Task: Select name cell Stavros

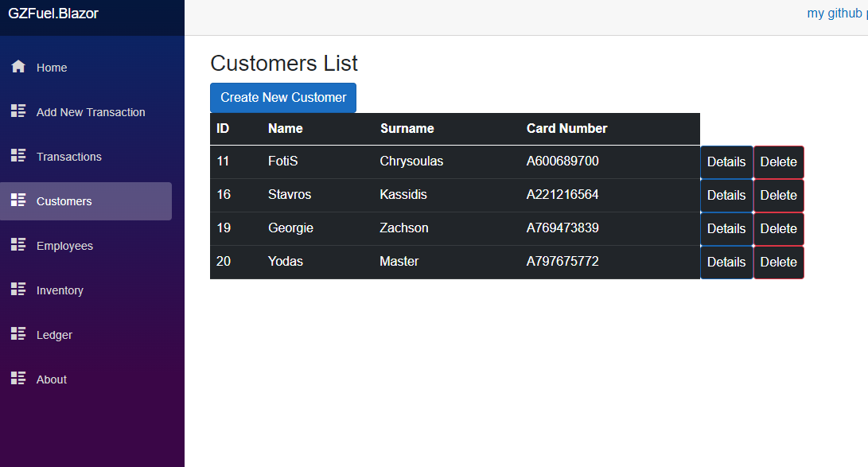Action: tap(290, 194)
